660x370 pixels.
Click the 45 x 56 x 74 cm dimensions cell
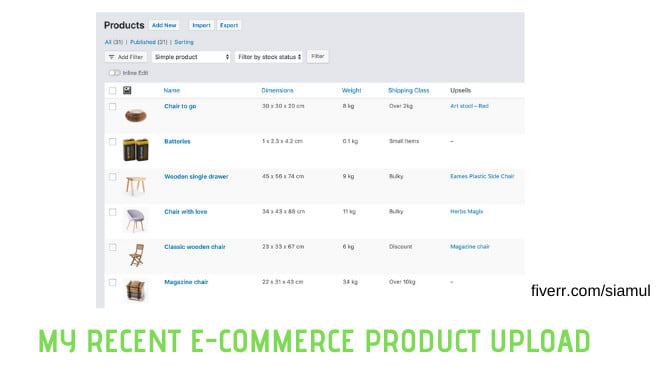point(283,176)
